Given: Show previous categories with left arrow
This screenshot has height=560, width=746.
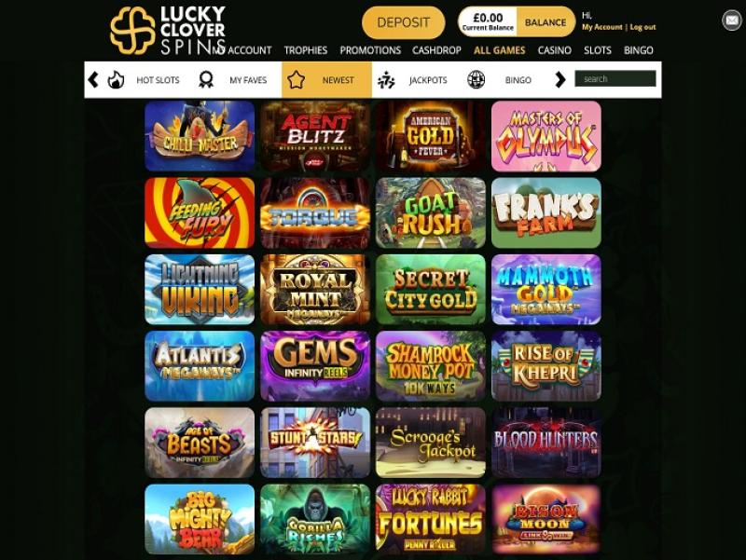Looking at the screenshot, I should click(93, 80).
